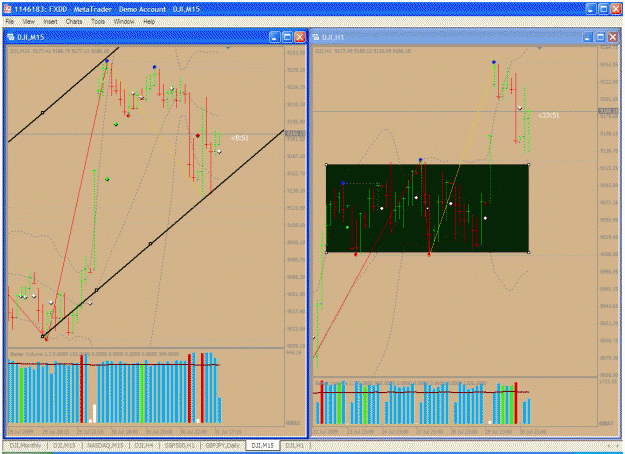
Task: Click the MetaTrader application icon in title bar
Action: click(7, 9)
